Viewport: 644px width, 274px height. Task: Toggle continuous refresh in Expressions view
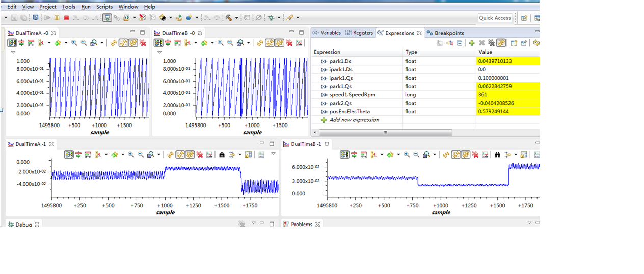pyautogui.click(x=501, y=43)
